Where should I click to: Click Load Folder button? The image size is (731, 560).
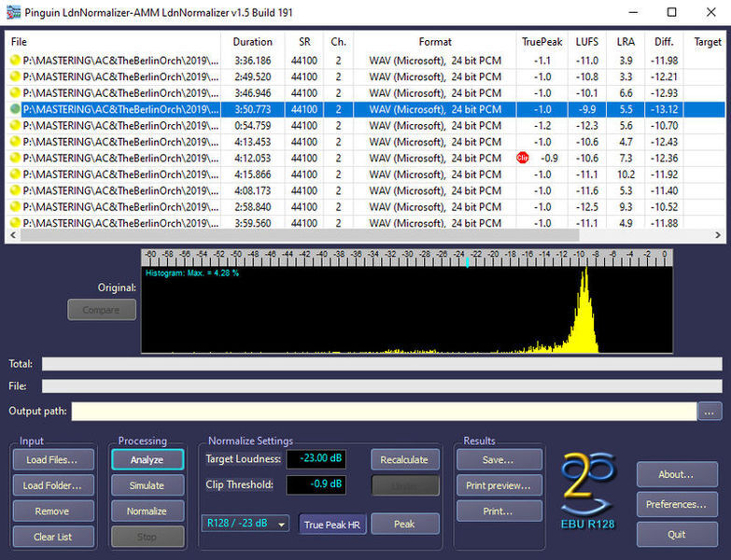pyautogui.click(x=53, y=485)
